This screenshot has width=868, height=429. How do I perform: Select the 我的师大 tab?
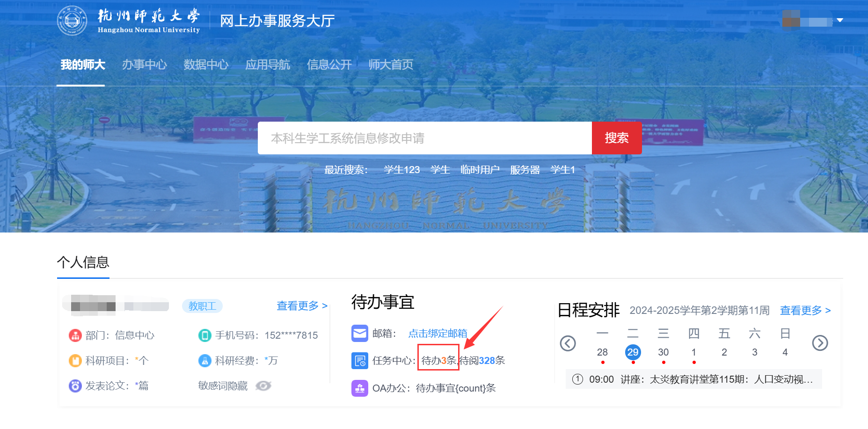pos(83,65)
